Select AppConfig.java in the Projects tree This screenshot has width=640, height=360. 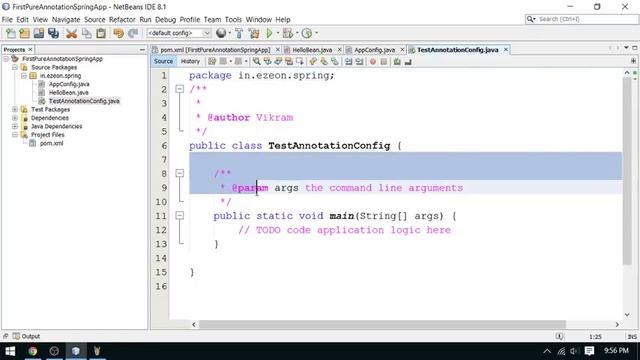[x=69, y=84]
